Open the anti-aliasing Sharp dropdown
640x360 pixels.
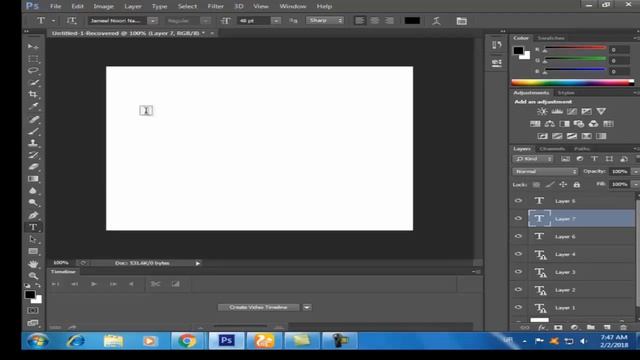(x=325, y=20)
